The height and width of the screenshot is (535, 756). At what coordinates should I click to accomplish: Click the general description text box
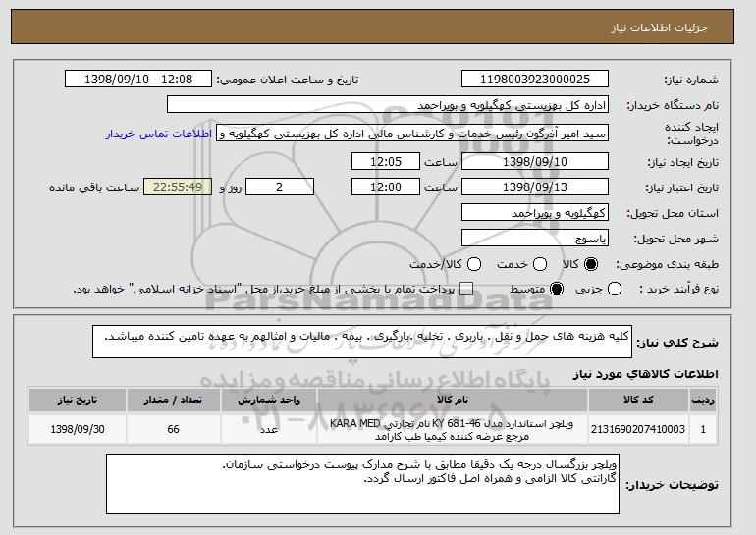pyautogui.click(x=362, y=342)
